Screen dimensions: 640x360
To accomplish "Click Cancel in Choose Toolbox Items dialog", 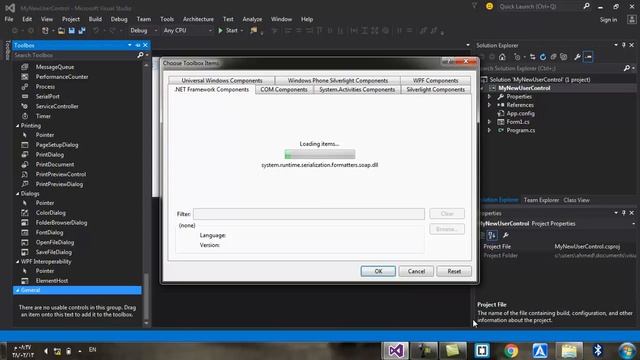I will coord(416,271).
